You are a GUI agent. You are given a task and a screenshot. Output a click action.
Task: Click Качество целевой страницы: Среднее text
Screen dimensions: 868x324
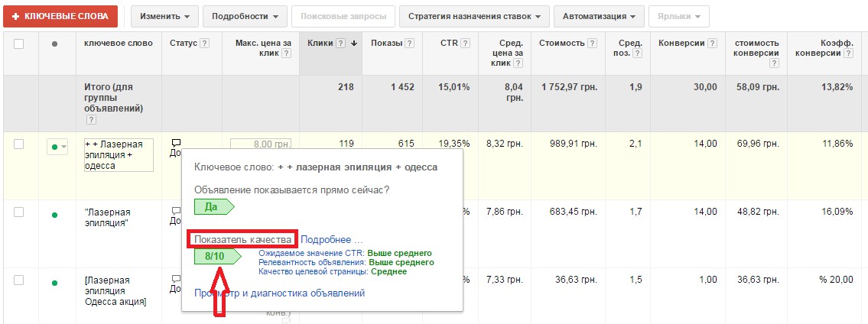point(333,271)
